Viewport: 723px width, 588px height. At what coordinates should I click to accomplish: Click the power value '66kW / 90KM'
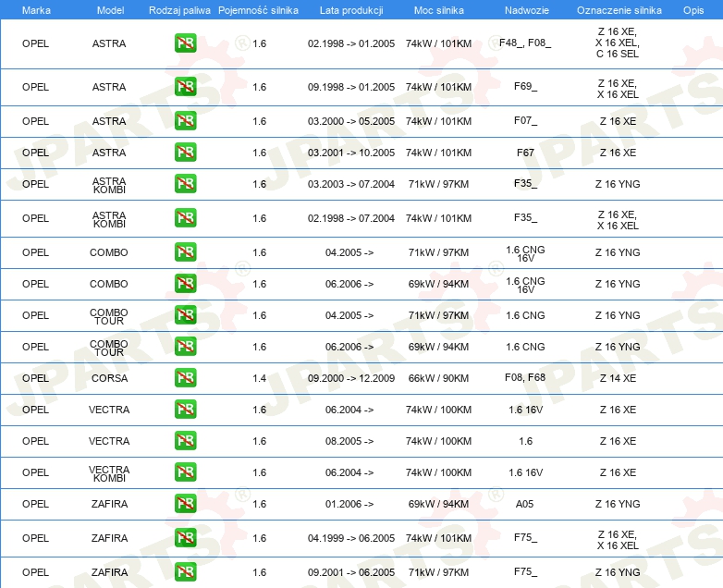tap(438, 378)
